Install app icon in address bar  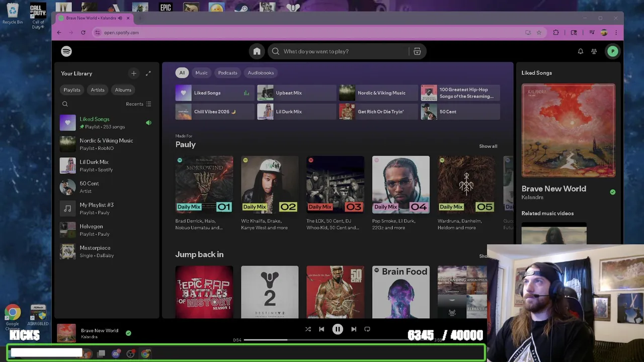528,33
